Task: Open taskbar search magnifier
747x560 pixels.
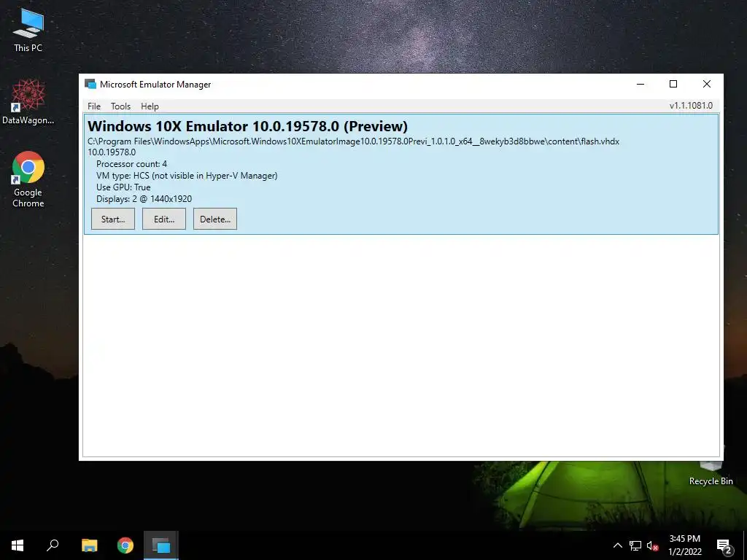Action: [x=53, y=545]
